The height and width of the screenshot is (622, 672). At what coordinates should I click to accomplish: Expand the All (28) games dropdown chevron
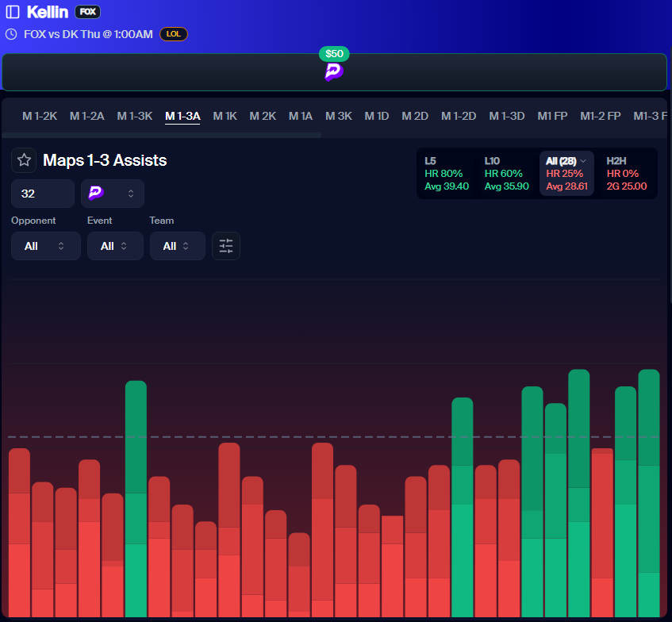(583, 161)
